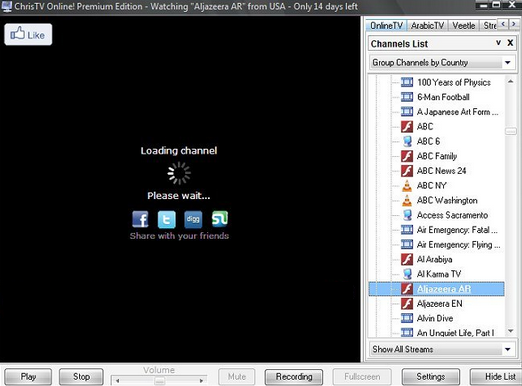This screenshot has height=386, width=522.
Task: Click the volume decrease left arrow
Action: coord(117,380)
